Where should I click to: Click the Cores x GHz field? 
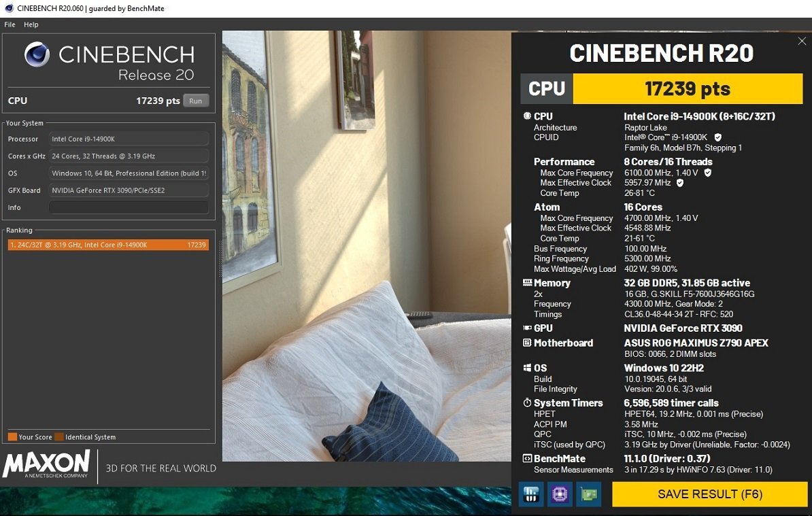129,156
